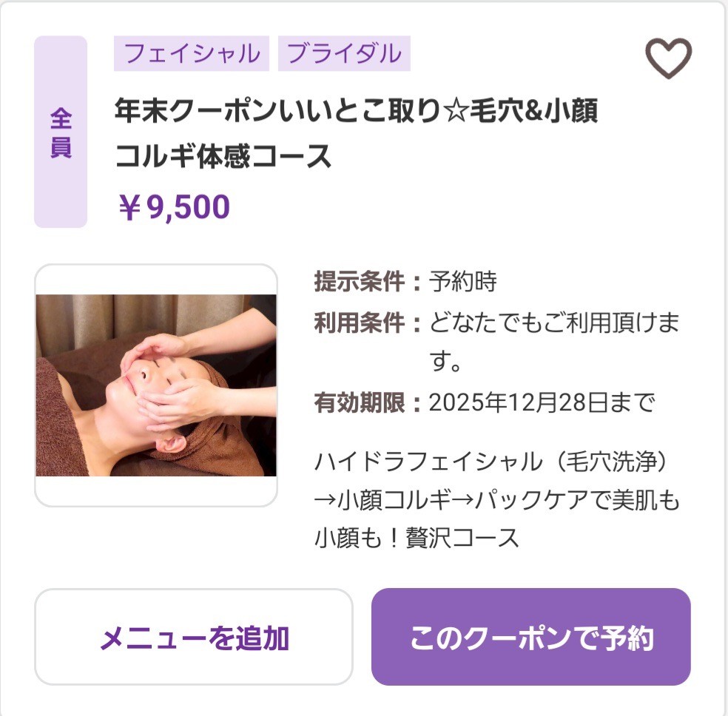Select the フェイシャル category tag
The height and width of the screenshot is (716, 728).
click(192, 54)
